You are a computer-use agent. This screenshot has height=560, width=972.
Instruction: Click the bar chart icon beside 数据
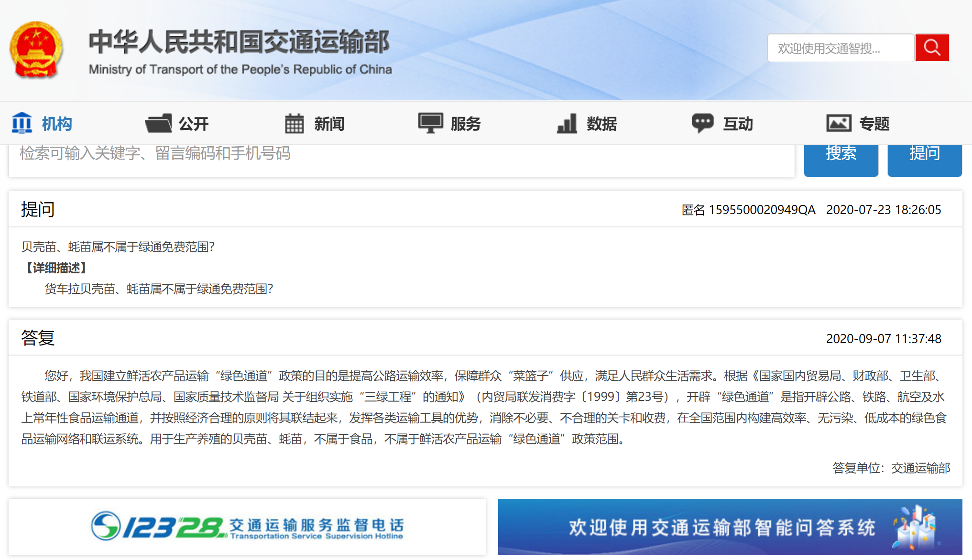click(567, 123)
